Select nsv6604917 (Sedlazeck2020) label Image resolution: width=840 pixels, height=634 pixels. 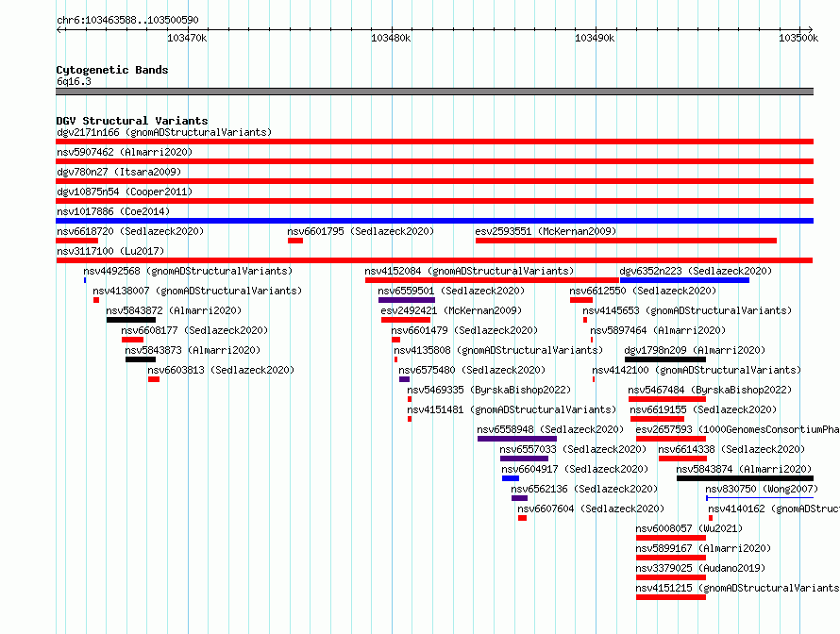[575, 469]
